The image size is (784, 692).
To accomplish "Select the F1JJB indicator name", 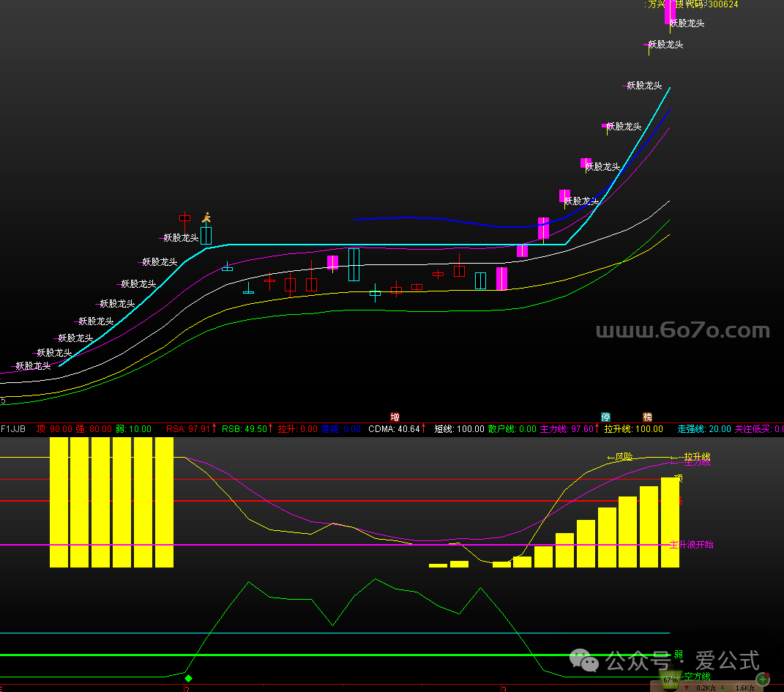I will point(13,429).
